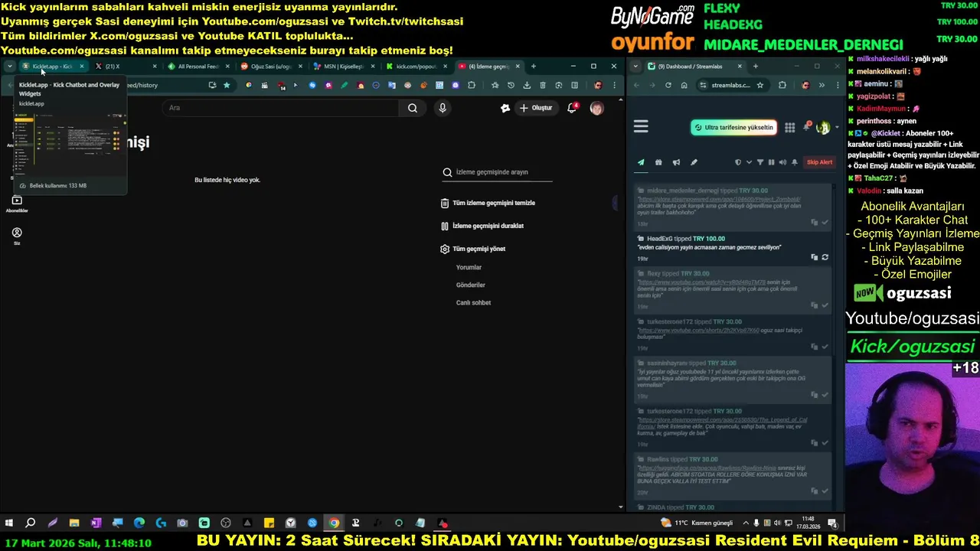Image resolution: width=980 pixels, height=551 pixels.
Task: Open the weather widget 11°C Kısmen güneşli
Action: coord(697,523)
